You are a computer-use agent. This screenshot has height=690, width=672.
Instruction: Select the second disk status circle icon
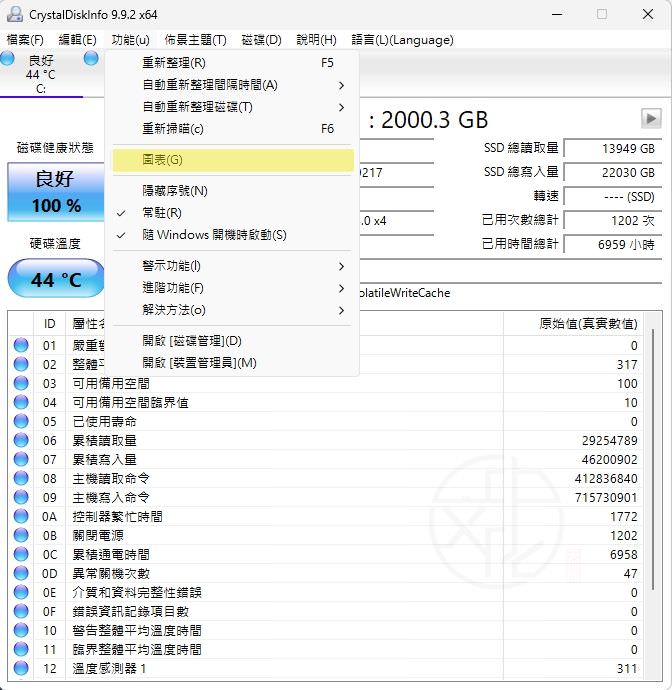[x=91, y=58]
